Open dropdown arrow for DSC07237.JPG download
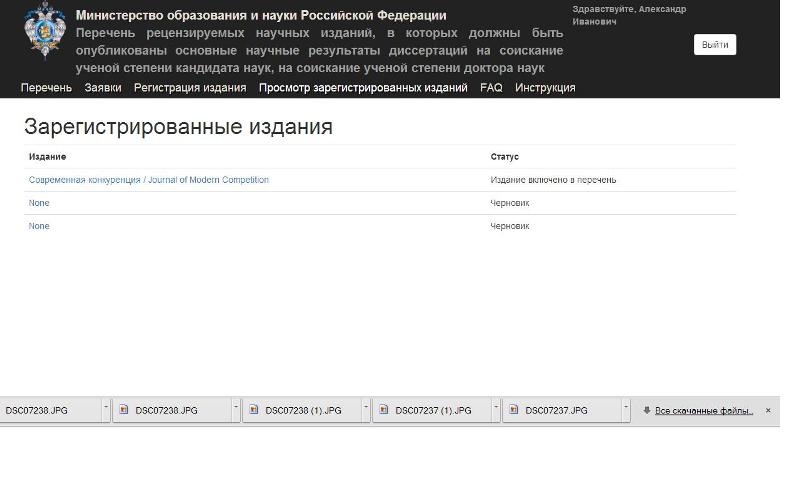The width and height of the screenshot is (800, 484). click(x=626, y=410)
